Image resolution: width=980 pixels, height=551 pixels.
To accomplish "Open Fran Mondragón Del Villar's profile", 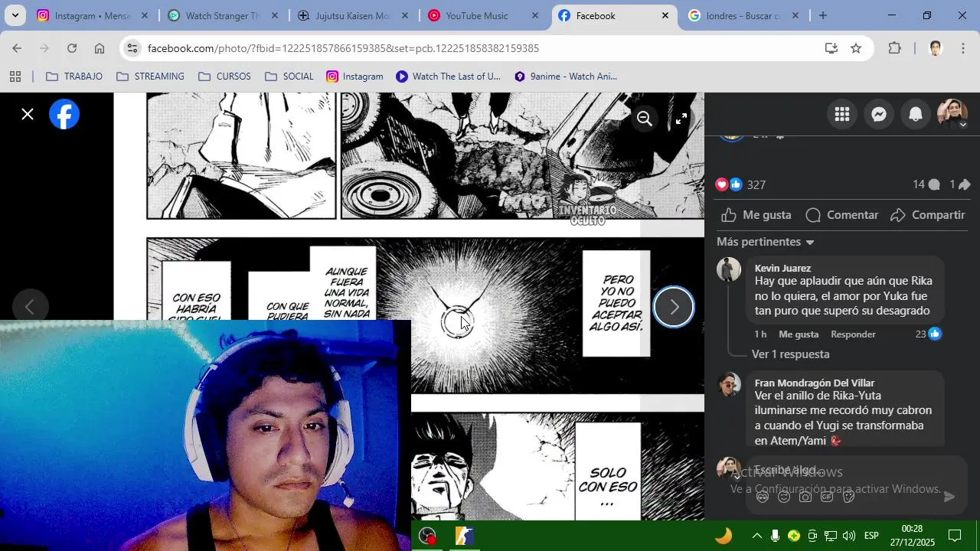I will (814, 383).
